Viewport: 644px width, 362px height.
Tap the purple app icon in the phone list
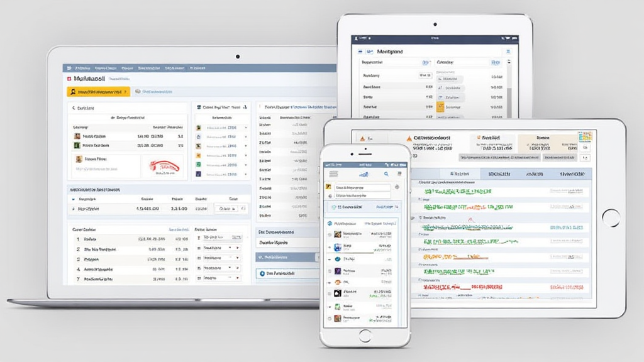(x=338, y=271)
